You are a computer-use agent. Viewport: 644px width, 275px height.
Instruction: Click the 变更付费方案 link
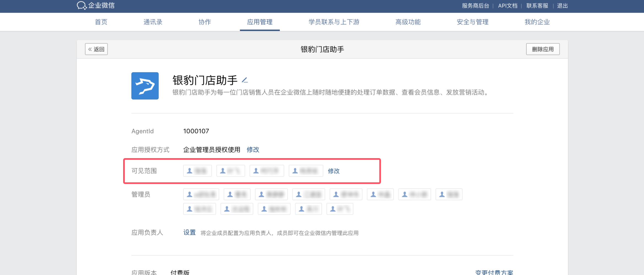pyautogui.click(x=494, y=272)
